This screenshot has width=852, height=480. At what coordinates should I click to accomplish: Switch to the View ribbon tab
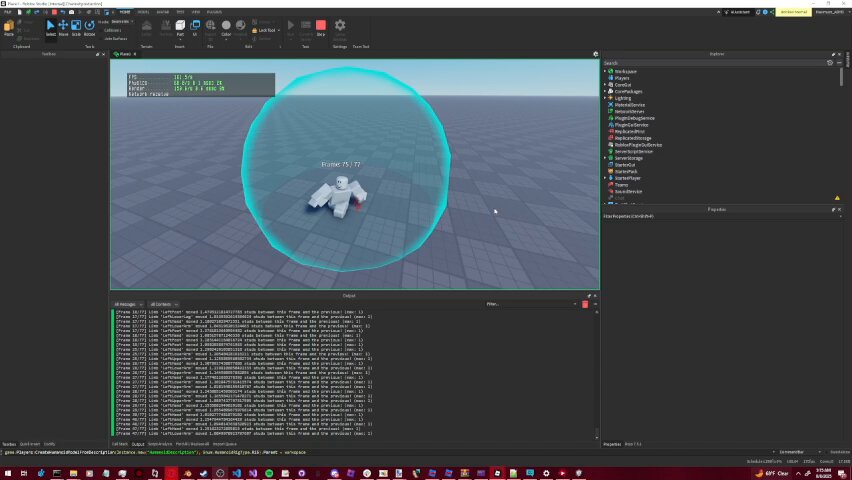pos(196,12)
